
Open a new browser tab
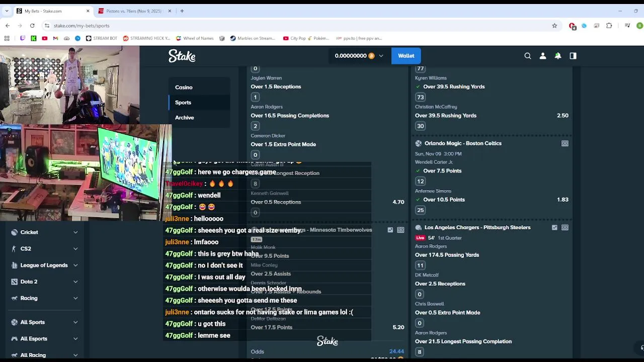point(182,11)
